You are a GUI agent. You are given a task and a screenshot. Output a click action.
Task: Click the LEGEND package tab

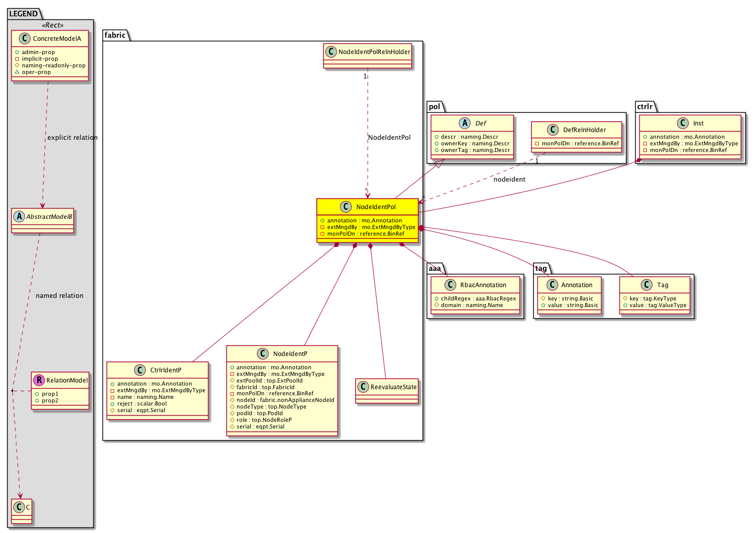click(x=23, y=14)
